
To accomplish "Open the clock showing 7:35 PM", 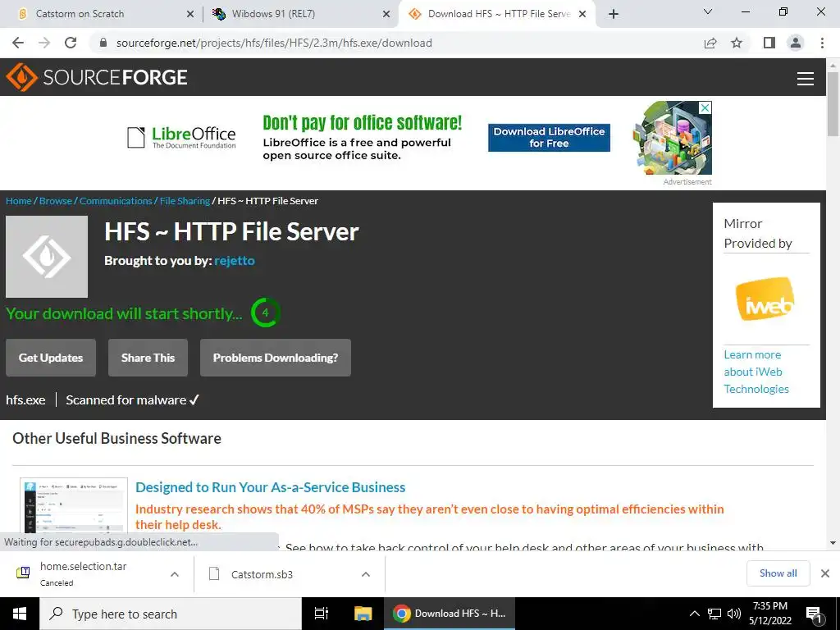I will [x=770, y=614].
